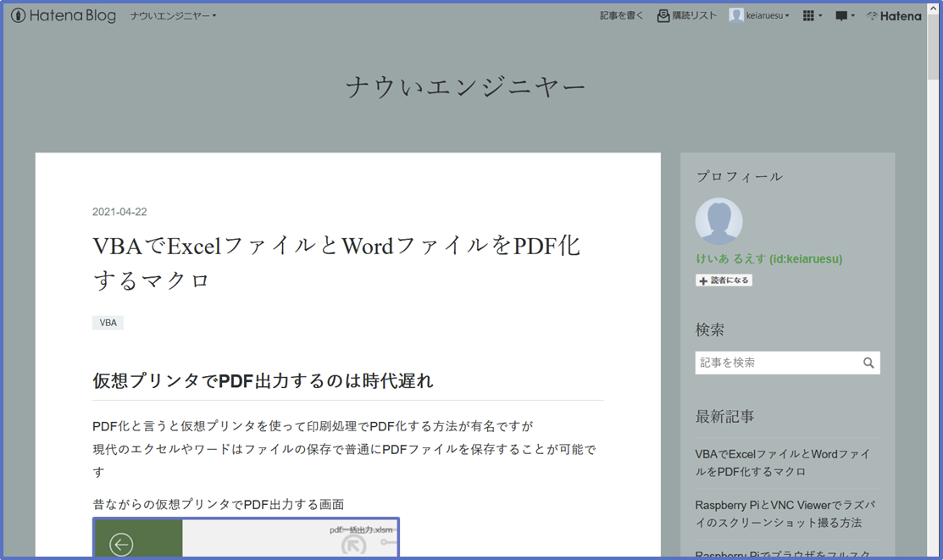The height and width of the screenshot is (560, 943).
Task: Click the Hatena Blog logo
Action: point(62,14)
